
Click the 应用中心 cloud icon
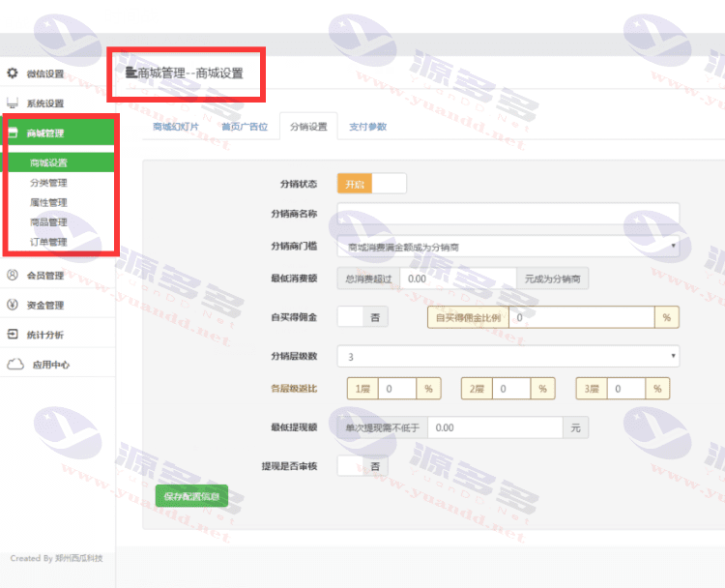[15, 364]
